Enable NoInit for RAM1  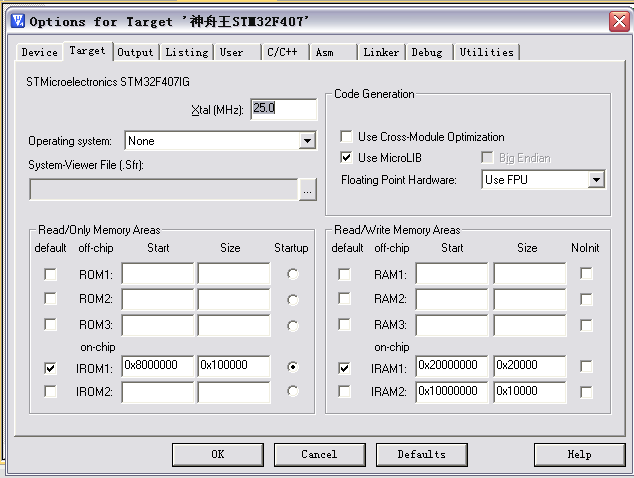point(586,274)
